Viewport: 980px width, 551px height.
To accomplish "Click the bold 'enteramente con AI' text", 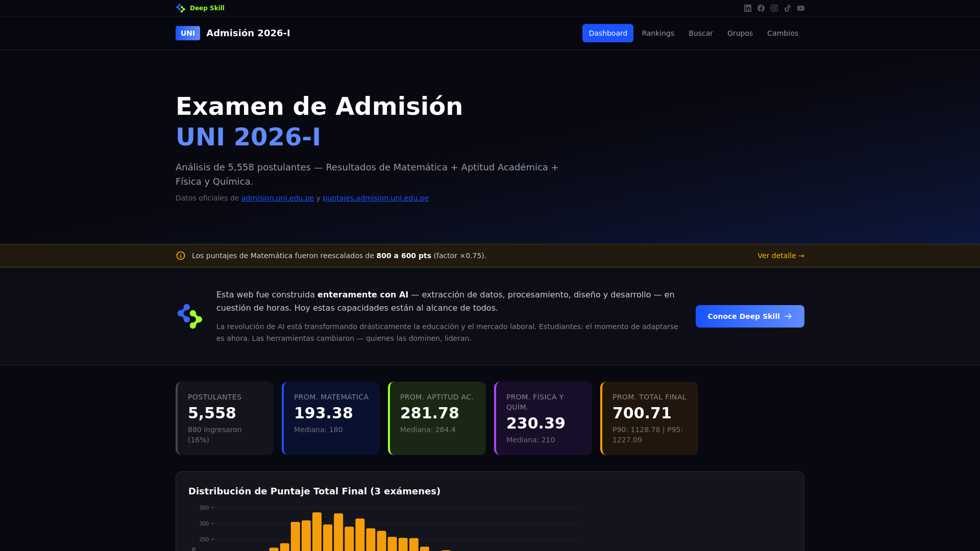I will (x=363, y=295).
